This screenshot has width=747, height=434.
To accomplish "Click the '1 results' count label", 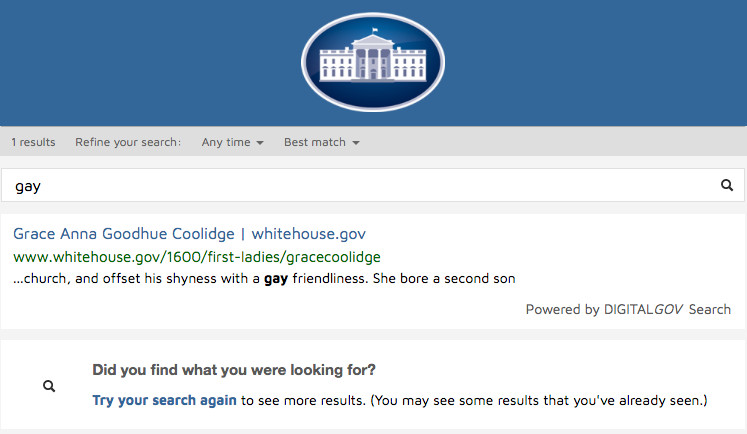I will click(x=33, y=142).
